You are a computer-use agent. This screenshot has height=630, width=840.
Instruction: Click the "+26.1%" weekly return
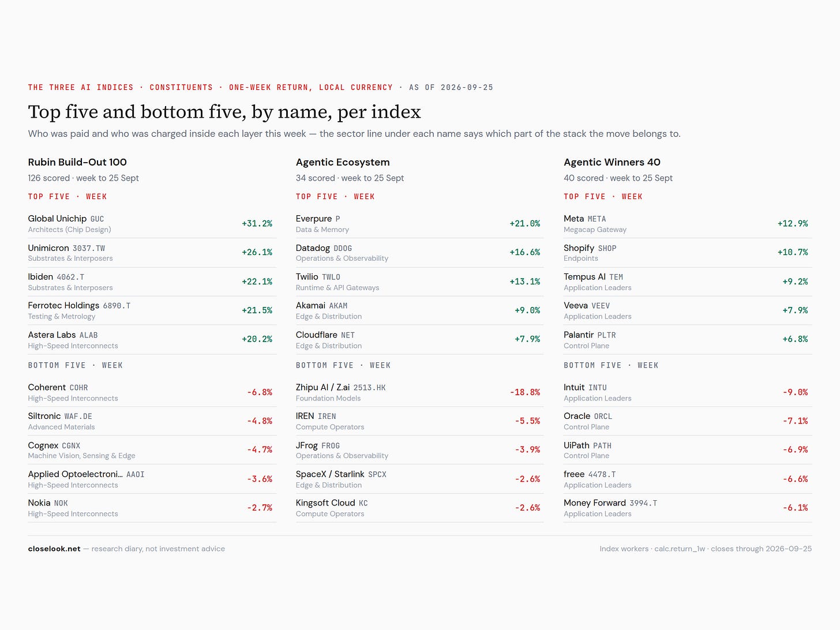(257, 252)
